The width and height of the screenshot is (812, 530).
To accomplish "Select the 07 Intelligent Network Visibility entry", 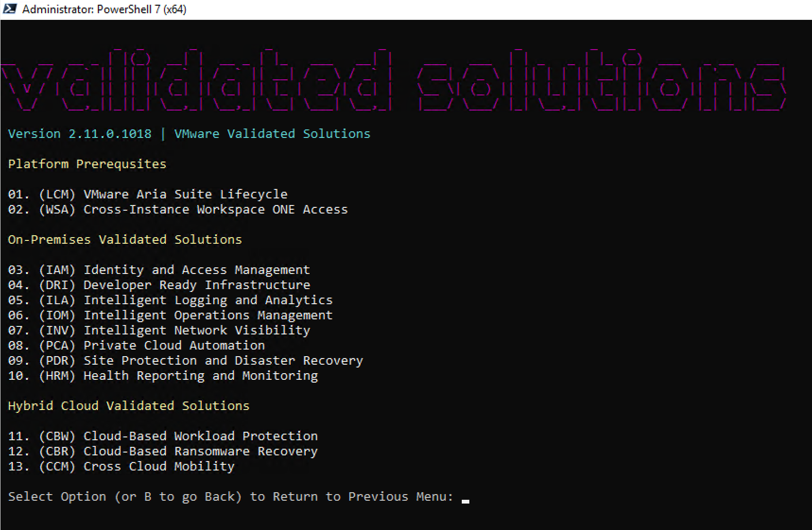I will (159, 331).
